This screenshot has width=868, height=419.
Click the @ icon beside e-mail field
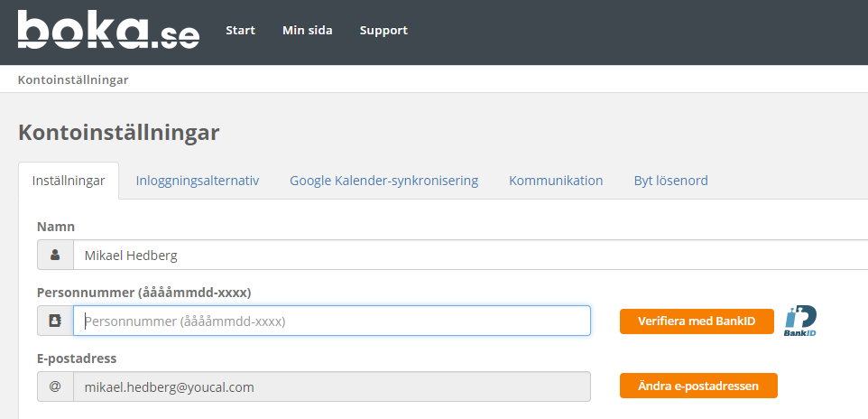[55, 386]
